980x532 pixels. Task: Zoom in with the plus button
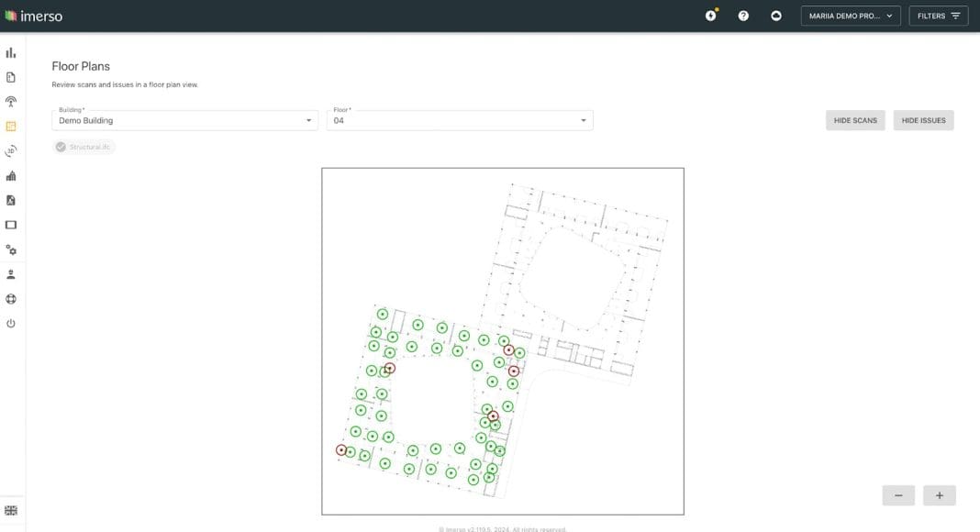click(939, 495)
